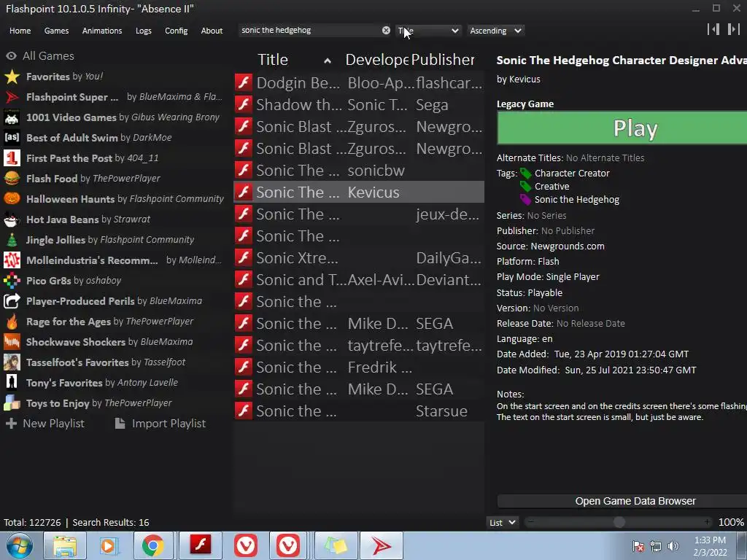The height and width of the screenshot is (560, 747).
Task: Open the First Past the Post icon
Action: (12, 158)
